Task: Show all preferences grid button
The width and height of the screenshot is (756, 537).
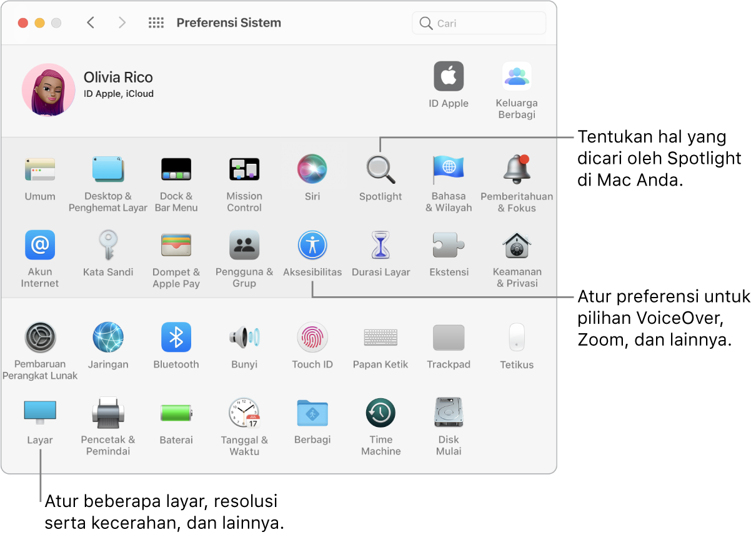Action: 156,23
